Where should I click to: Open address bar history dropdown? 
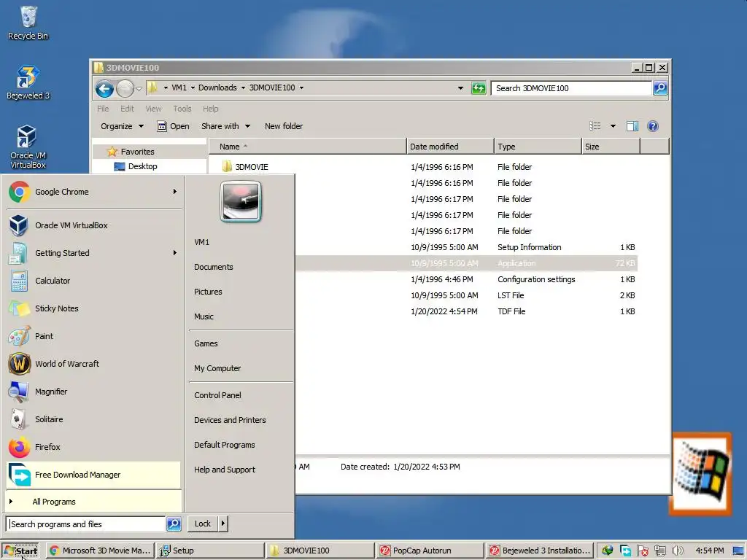[460, 88]
